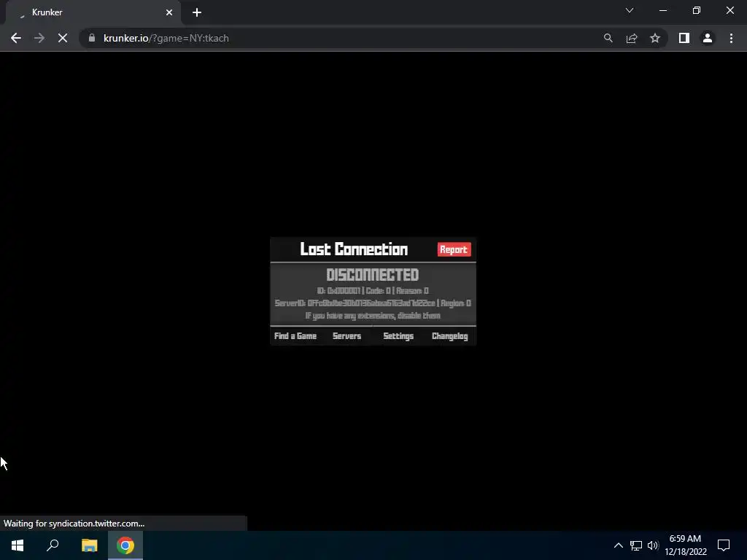The height and width of the screenshot is (560, 747).
Task: Minimize the Chrome window
Action: point(662,10)
